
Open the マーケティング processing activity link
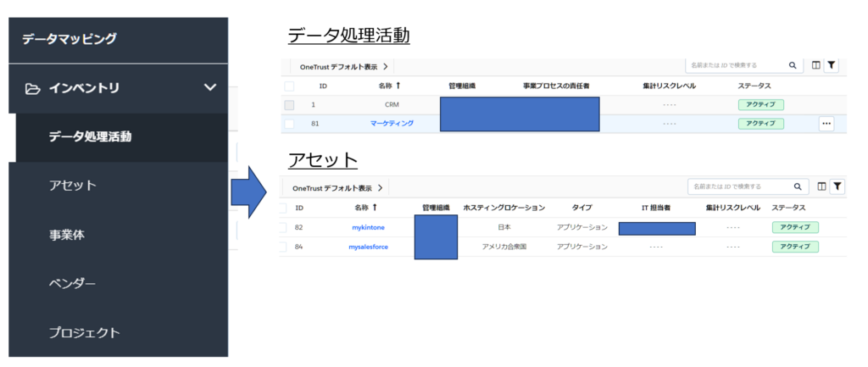392,124
